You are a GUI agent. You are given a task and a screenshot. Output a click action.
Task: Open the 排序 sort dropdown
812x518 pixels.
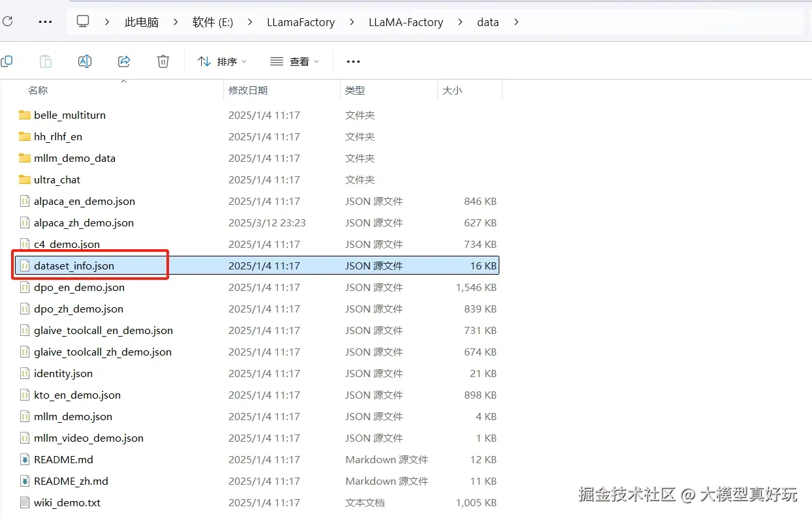point(223,61)
